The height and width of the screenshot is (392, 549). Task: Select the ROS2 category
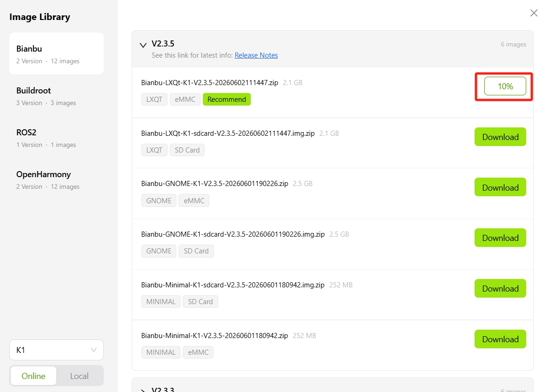tap(56, 138)
